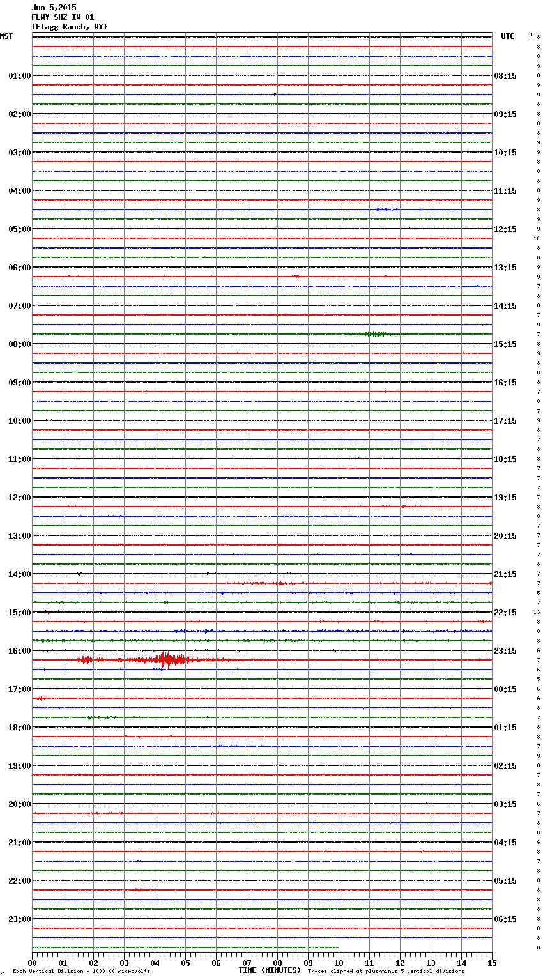Image resolution: width=543 pixels, height=980 pixels.
Task: Click the 17:15 UTC time label
Action: 505,421
